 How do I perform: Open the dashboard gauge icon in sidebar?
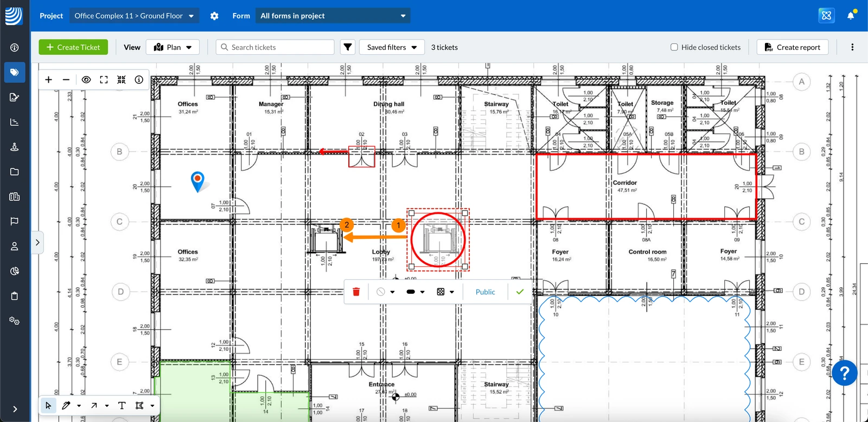[x=15, y=47]
